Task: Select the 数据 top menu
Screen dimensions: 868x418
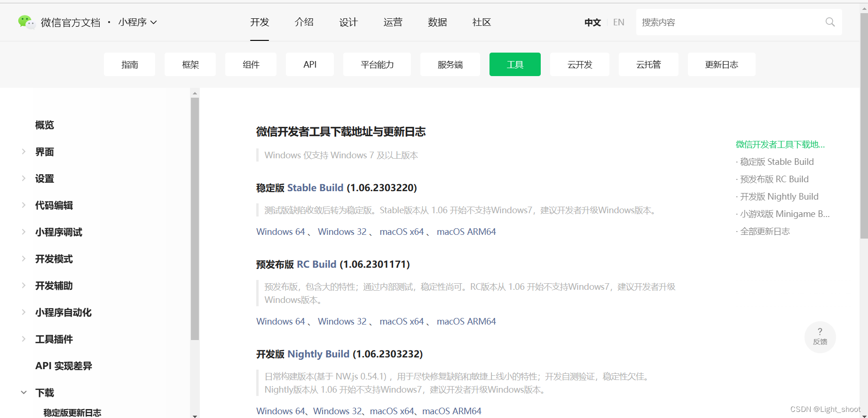Action: (437, 22)
